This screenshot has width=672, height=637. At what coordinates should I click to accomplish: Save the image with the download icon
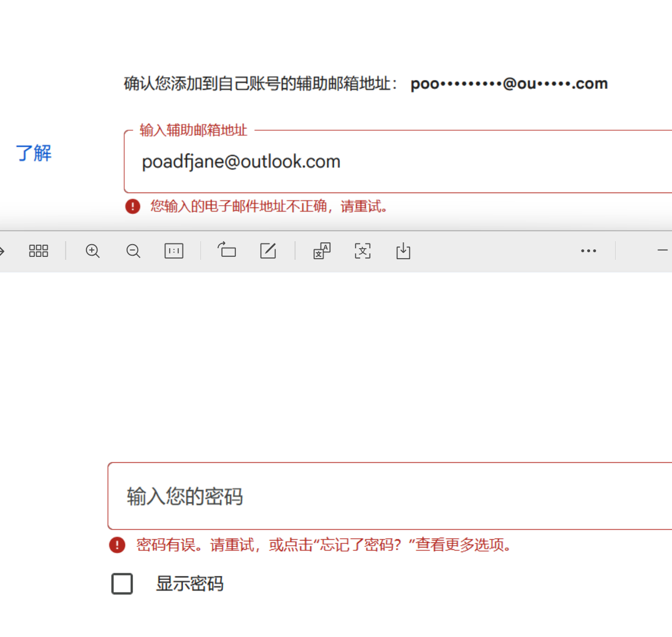coord(403,251)
